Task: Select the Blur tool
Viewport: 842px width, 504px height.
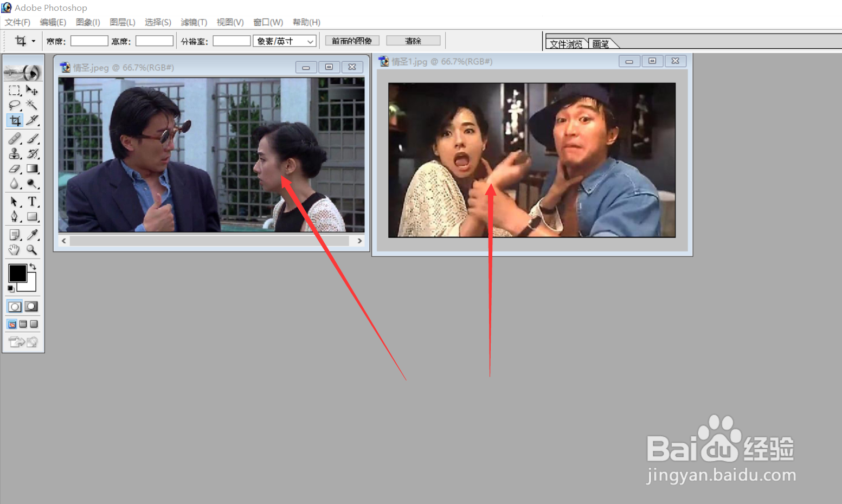Action: pyautogui.click(x=15, y=184)
